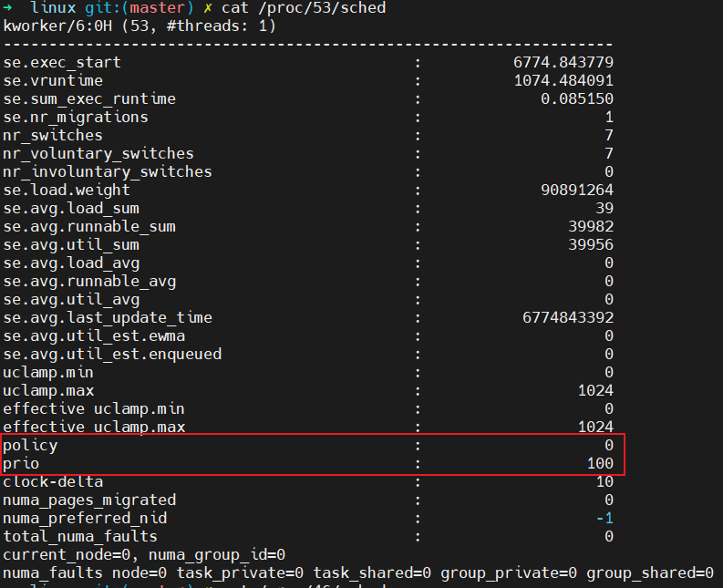Click the 'current_node=0, numa_group_id=0' line
Screen dimensions: 723x588
[144, 555]
